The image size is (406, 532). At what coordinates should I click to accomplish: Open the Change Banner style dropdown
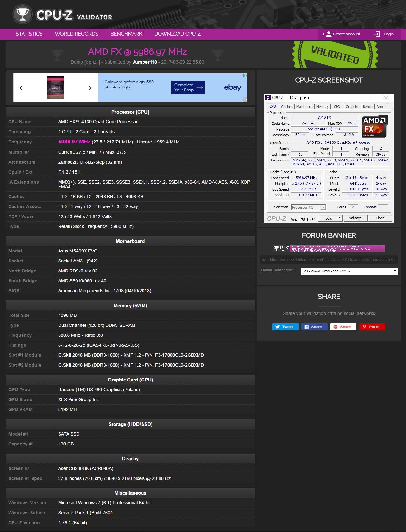(x=350, y=271)
